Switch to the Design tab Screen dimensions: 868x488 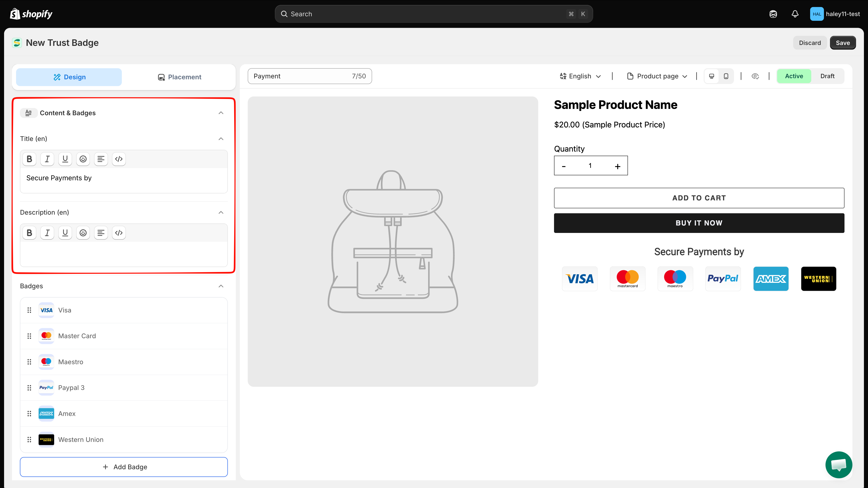(x=69, y=77)
